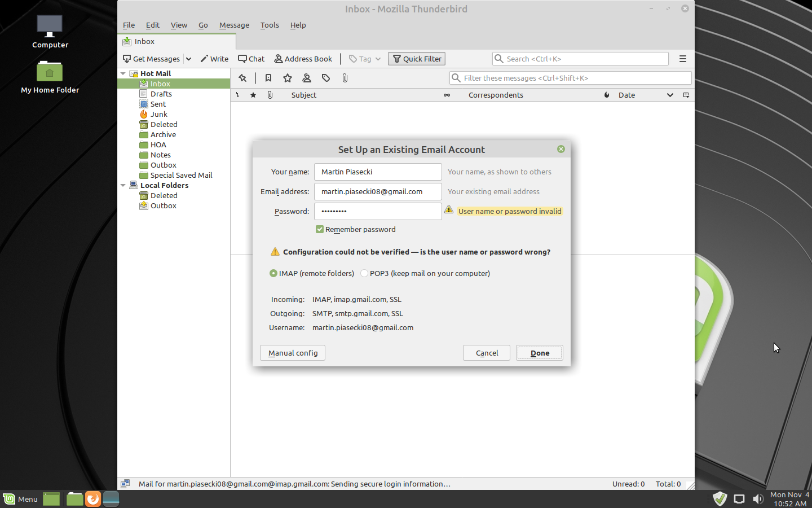Viewport: 812px width, 508px height.
Task: Click Write to compose a message
Action: pos(214,59)
